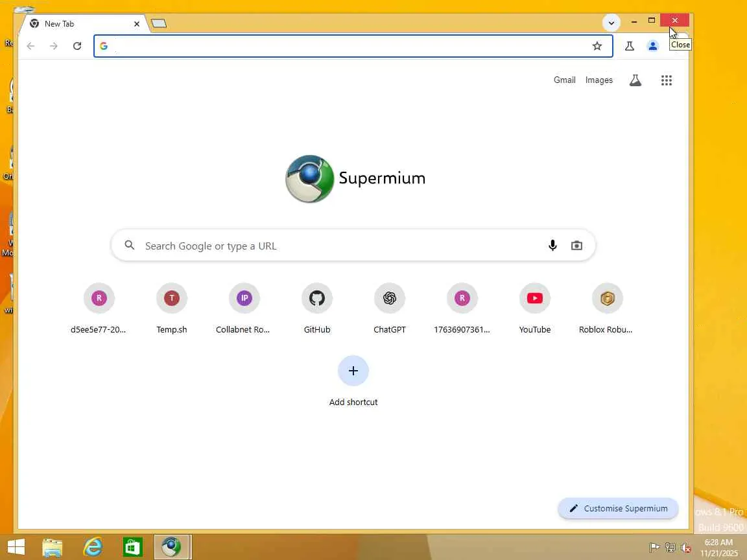Viewport: 747px width, 560px height.
Task: Select the New Tab tab
Action: tap(84, 24)
